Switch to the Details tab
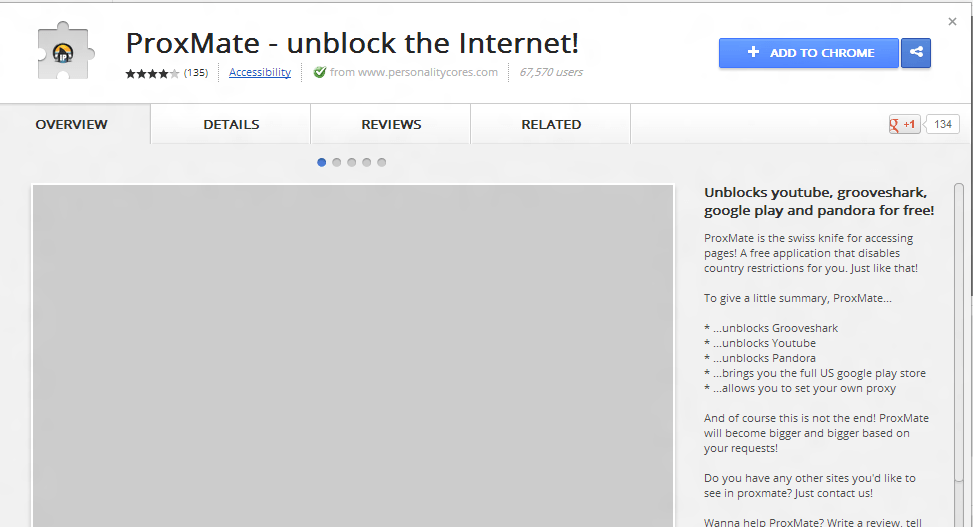Screen dimensions: 973x527 point(231,124)
